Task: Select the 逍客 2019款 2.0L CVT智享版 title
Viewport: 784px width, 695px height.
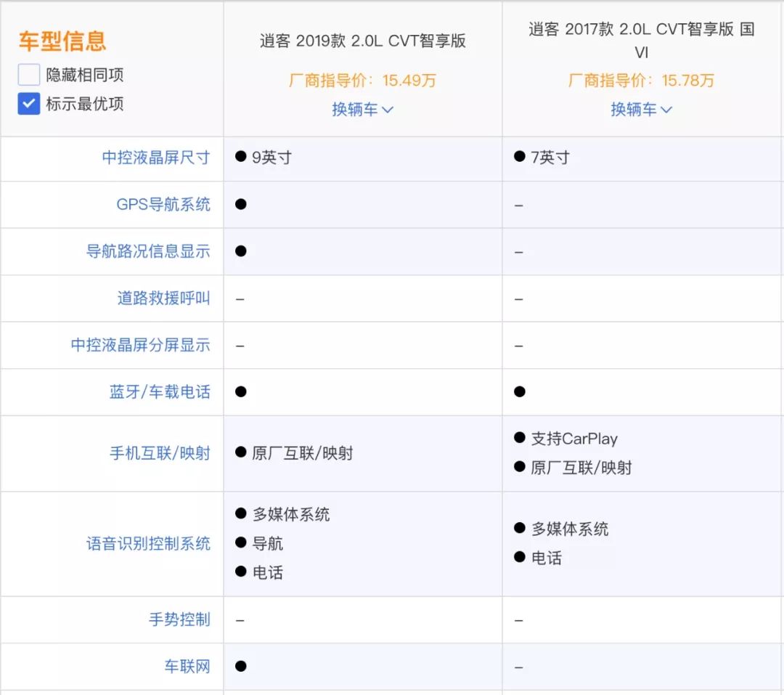Action: tap(362, 42)
